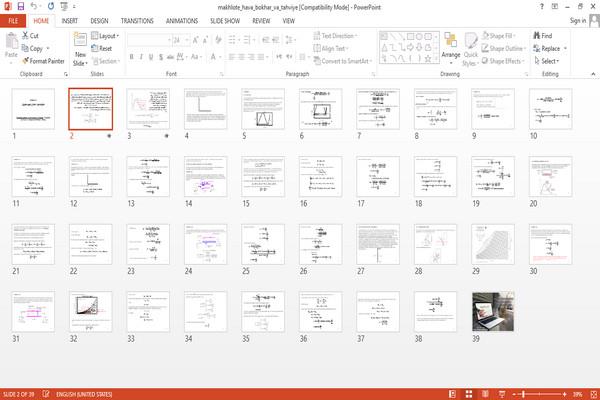600x400 pixels.
Task: Switch to Reading view in status bar
Action: pyautogui.click(x=485, y=394)
